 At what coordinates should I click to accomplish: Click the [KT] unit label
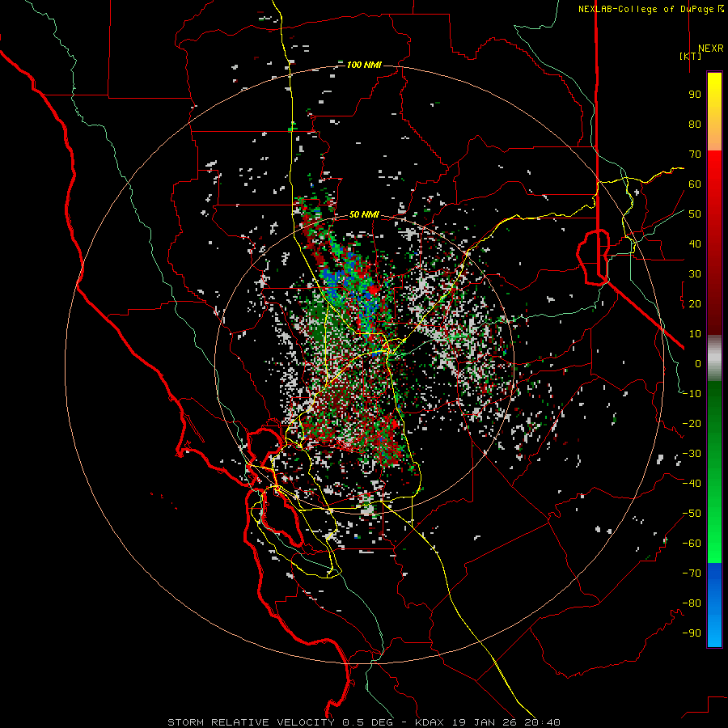[691, 56]
